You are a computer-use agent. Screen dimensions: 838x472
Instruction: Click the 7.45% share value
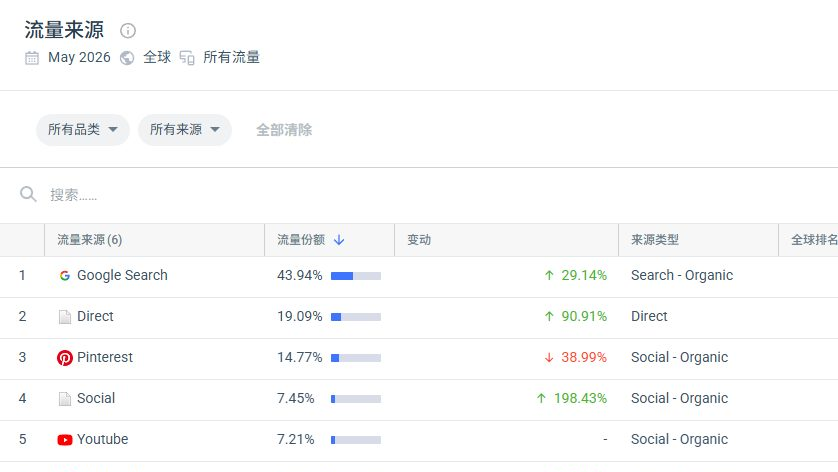(296, 398)
